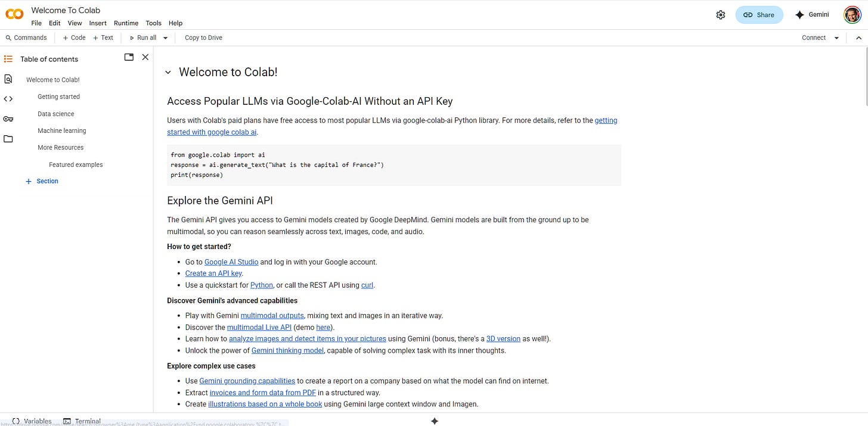Ask Gemini from the top bar
The width and height of the screenshot is (868, 426).
coord(812,14)
